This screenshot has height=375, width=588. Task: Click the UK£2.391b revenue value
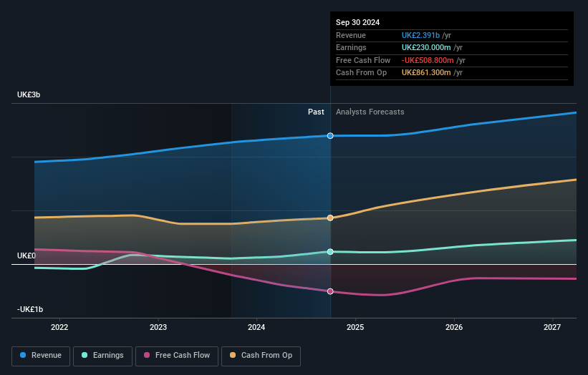click(420, 35)
